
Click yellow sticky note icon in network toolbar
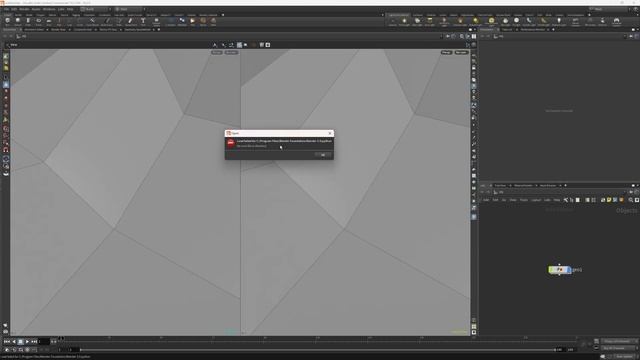click(609, 200)
